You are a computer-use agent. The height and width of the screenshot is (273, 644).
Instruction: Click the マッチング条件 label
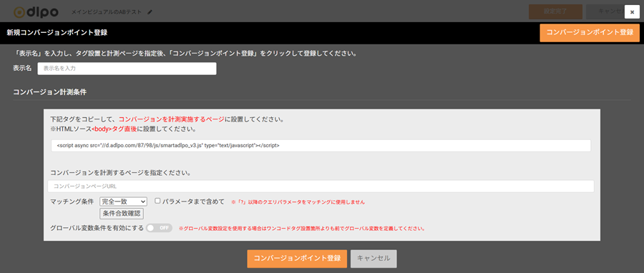(x=72, y=202)
